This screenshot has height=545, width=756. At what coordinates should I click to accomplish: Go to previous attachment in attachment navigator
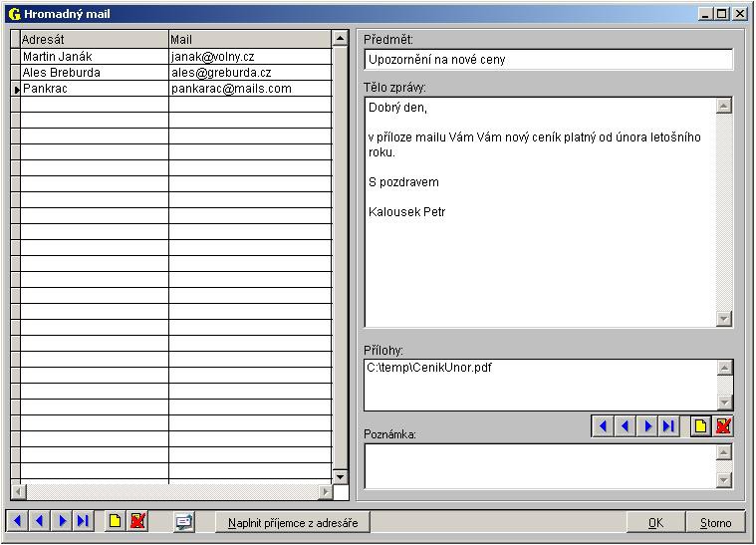coord(625,426)
